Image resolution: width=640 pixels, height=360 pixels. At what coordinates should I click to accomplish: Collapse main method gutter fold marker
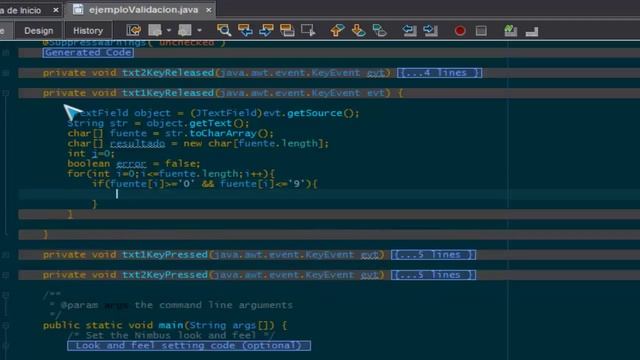6,326
